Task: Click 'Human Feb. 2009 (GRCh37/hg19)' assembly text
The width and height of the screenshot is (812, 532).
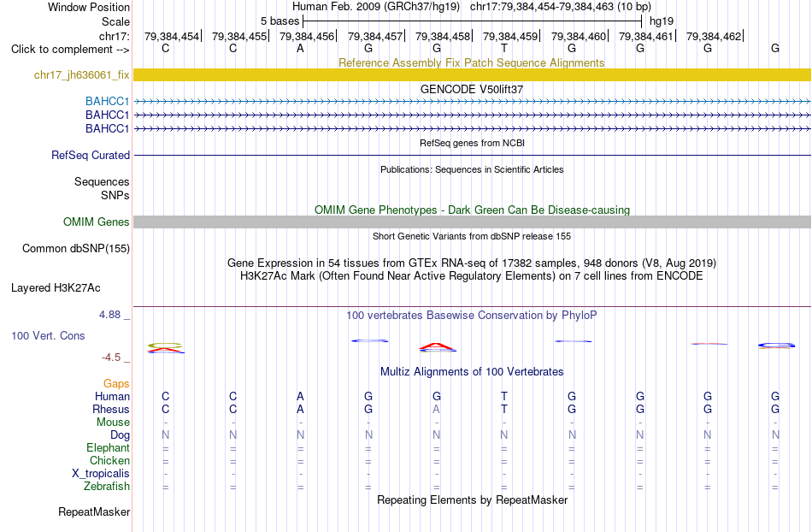Action: [x=376, y=7]
